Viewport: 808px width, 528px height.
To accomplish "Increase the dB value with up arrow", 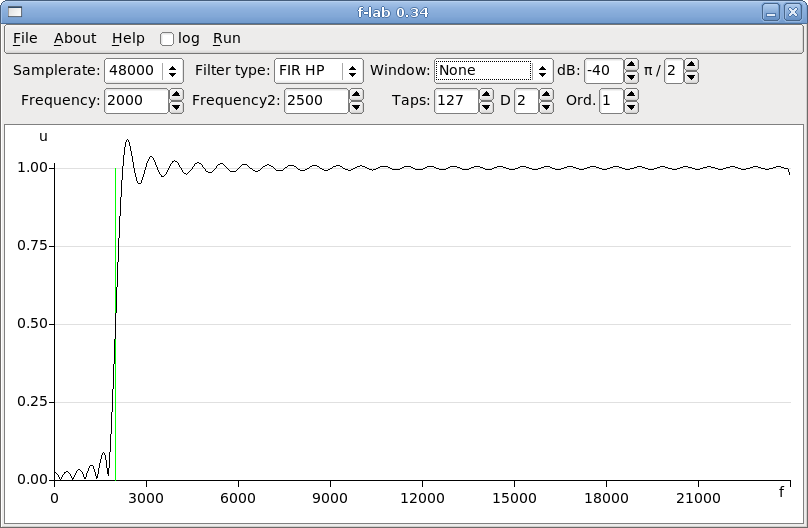I will [x=631, y=64].
